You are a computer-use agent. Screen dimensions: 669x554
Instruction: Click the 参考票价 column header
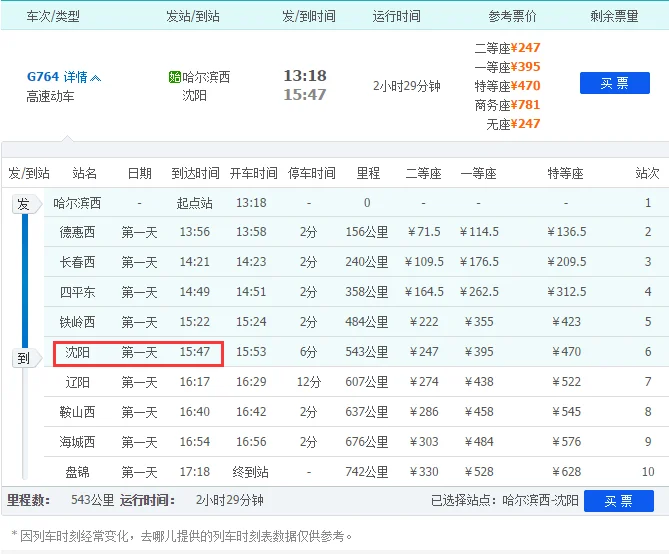[x=512, y=16]
